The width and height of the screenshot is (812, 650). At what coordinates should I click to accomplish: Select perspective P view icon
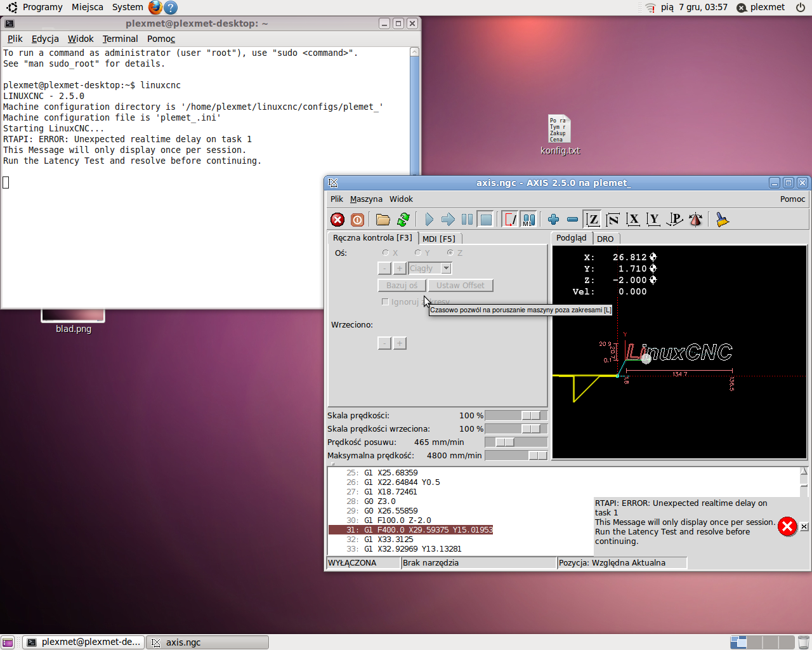[674, 220]
